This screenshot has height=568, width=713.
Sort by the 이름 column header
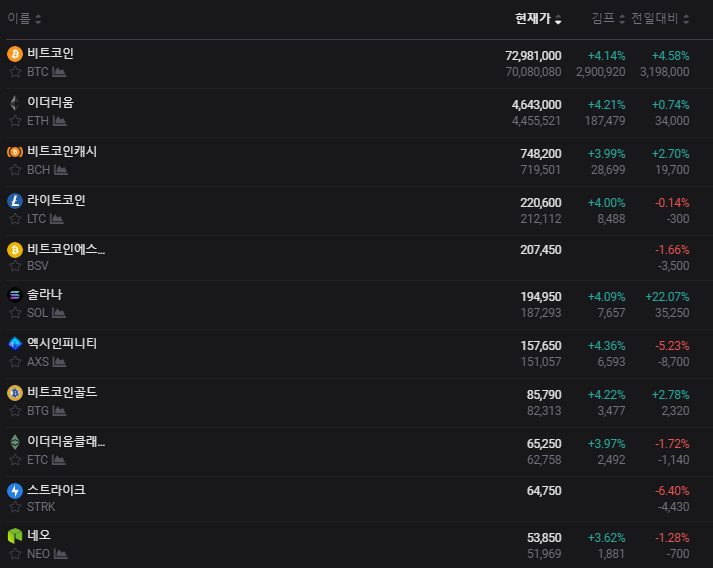(24, 19)
